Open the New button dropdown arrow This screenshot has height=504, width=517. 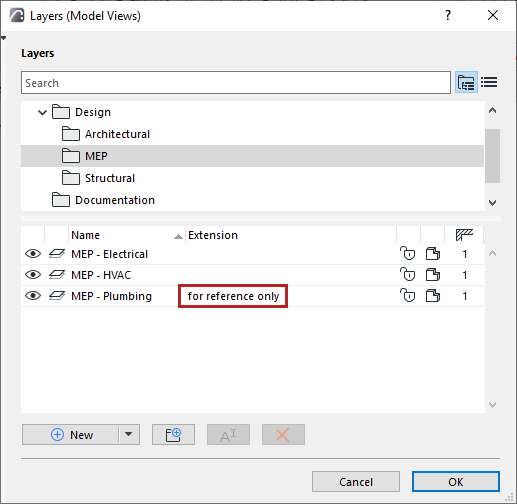[129, 434]
